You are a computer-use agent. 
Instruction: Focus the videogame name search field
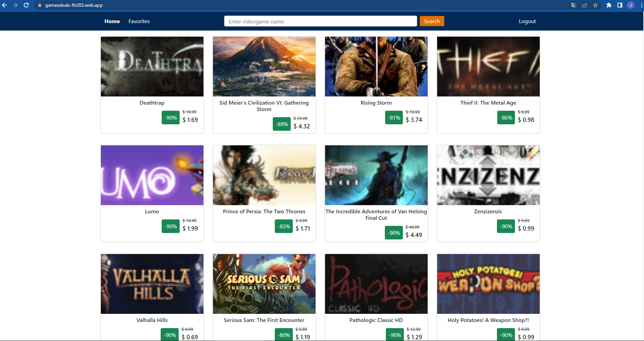click(320, 21)
